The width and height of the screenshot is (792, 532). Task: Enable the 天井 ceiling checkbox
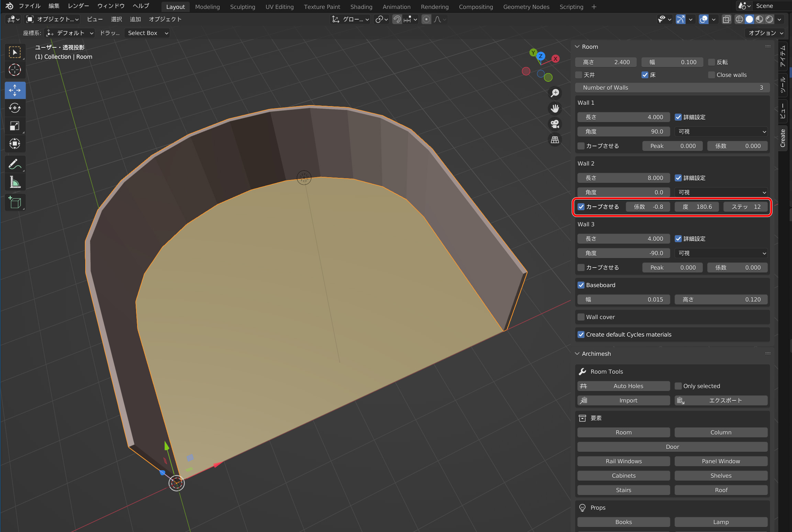coord(579,75)
